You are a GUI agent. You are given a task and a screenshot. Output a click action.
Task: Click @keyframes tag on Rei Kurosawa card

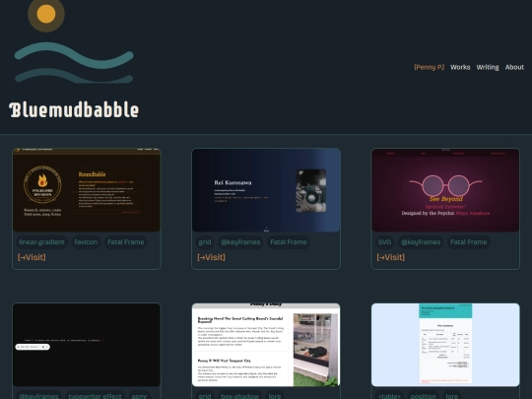[240, 242]
